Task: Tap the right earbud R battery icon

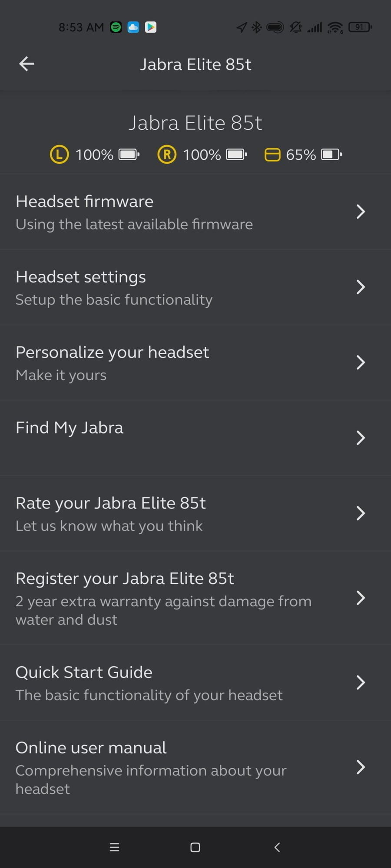Action: click(x=166, y=155)
